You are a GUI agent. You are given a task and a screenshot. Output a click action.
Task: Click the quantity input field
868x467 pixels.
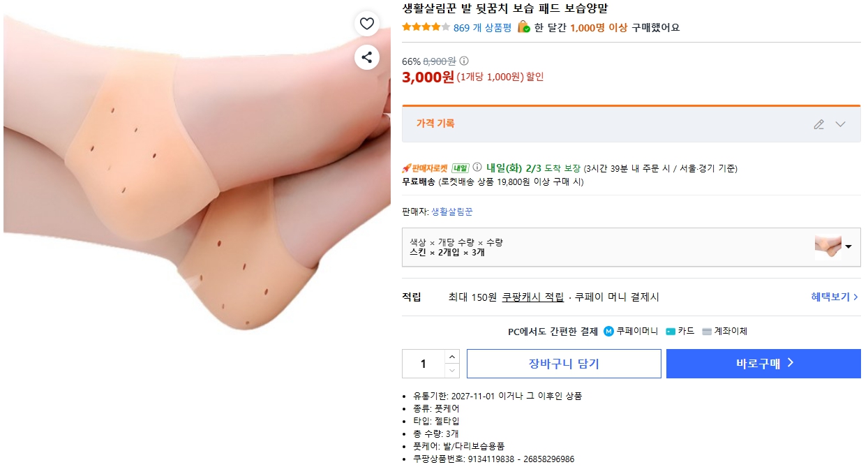click(x=423, y=364)
